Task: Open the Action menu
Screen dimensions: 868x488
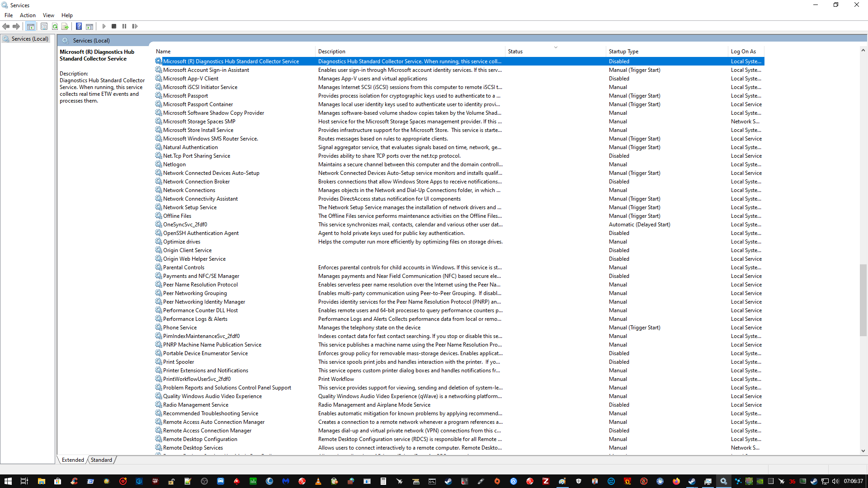Action: pos(28,15)
